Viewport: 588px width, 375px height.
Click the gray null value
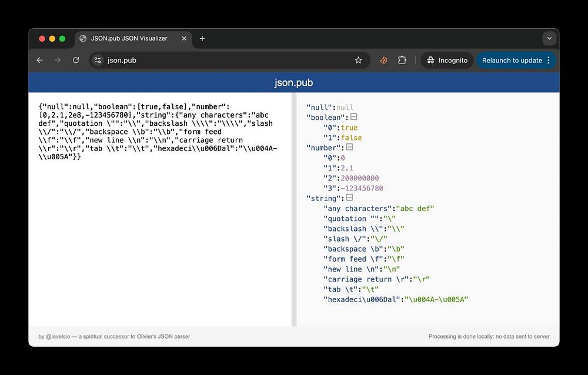pyautogui.click(x=345, y=107)
